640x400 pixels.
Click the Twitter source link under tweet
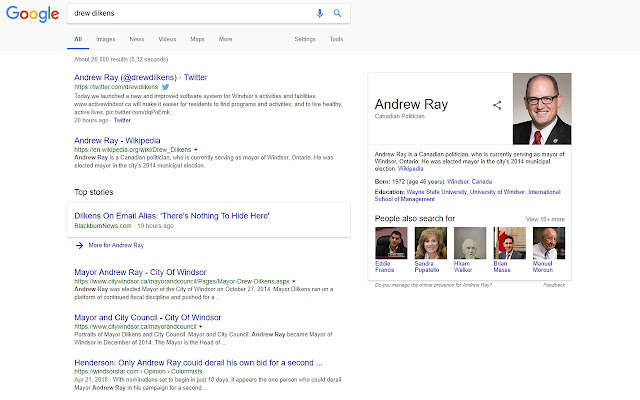(122, 120)
